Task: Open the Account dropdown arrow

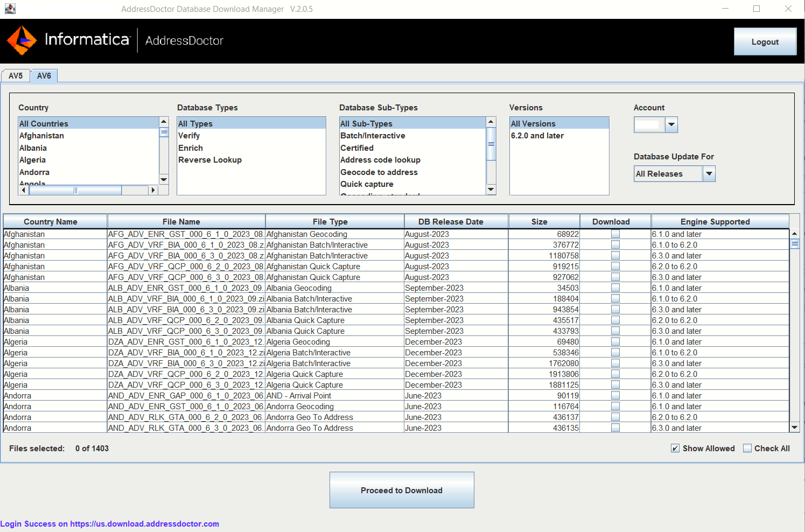Action: [x=671, y=124]
